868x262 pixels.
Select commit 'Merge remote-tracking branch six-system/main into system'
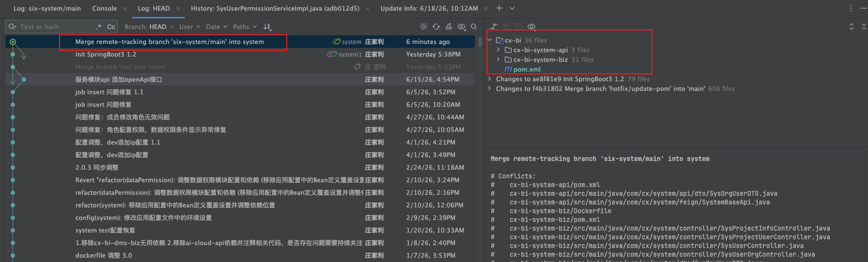click(x=170, y=42)
